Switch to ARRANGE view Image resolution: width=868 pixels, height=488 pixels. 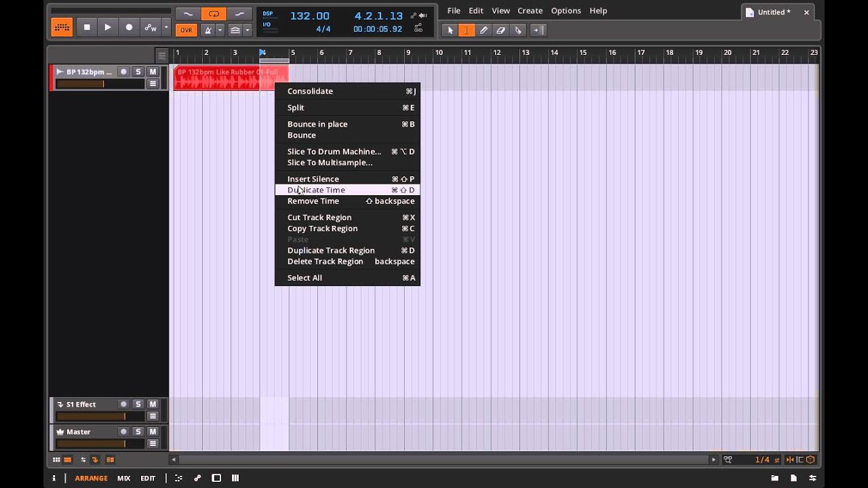point(91,478)
